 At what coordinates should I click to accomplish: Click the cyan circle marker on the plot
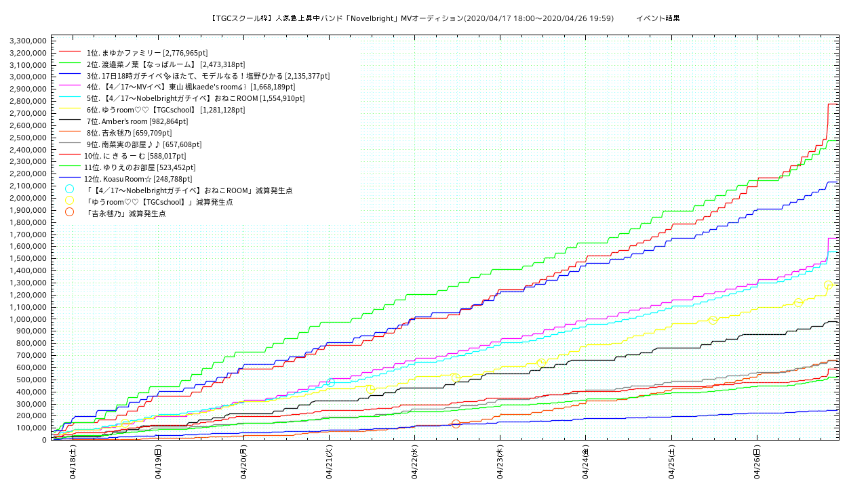[x=330, y=383]
